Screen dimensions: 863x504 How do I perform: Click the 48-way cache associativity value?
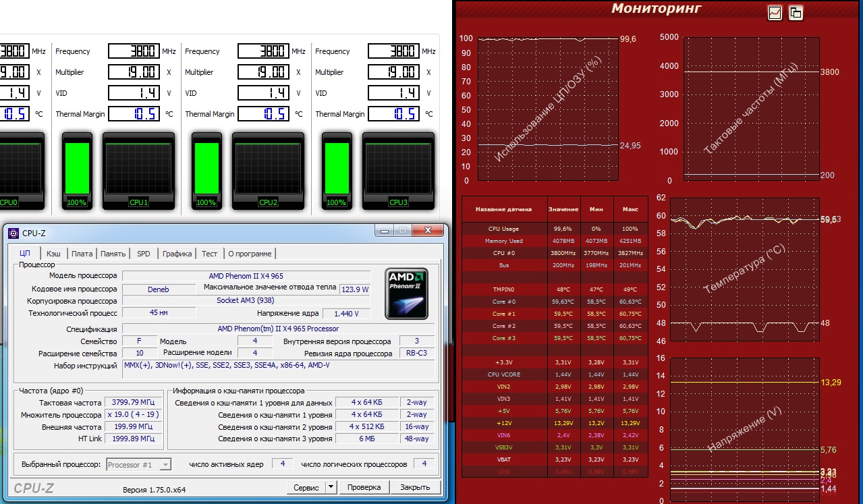point(417,439)
